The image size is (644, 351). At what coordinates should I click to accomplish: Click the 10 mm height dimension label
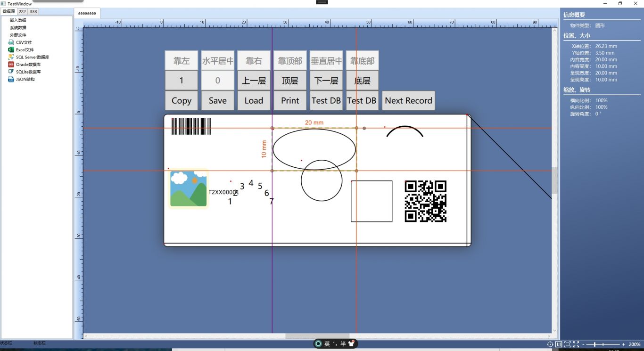click(x=264, y=149)
